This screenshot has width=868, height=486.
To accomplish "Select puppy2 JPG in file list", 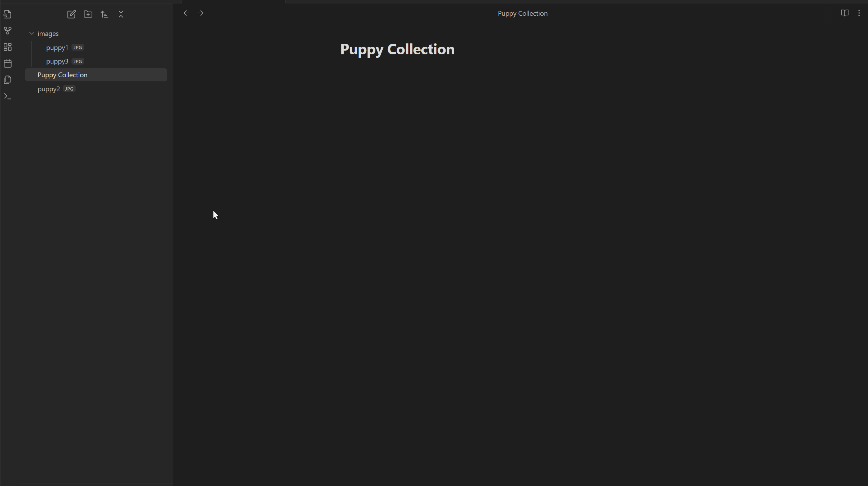I will (x=49, y=89).
